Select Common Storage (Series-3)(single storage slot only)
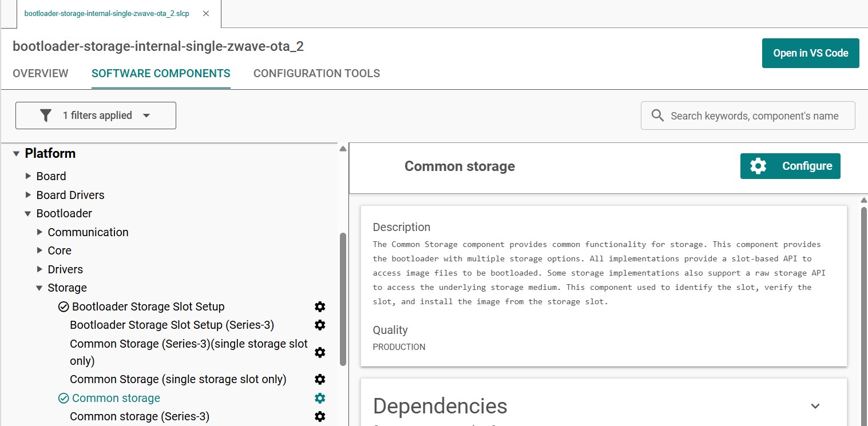Image resolution: width=868 pixels, height=426 pixels. click(189, 352)
